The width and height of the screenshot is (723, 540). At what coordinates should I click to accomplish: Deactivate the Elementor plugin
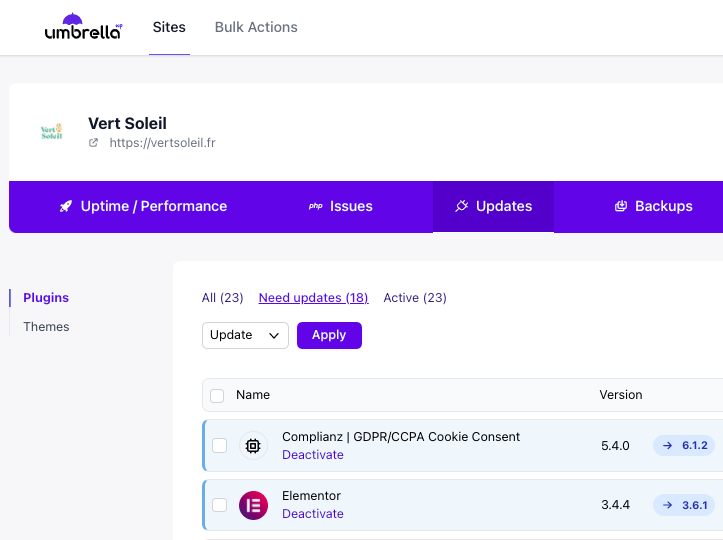(x=312, y=514)
